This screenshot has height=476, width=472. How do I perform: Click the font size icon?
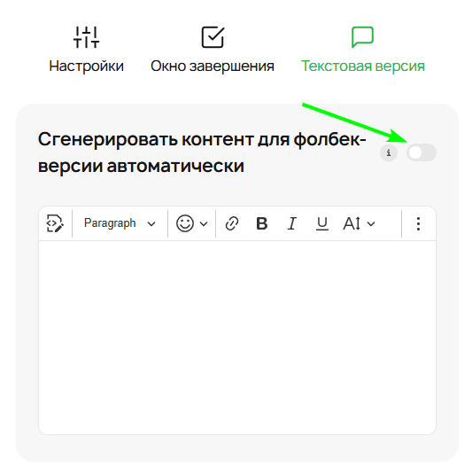point(352,223)
